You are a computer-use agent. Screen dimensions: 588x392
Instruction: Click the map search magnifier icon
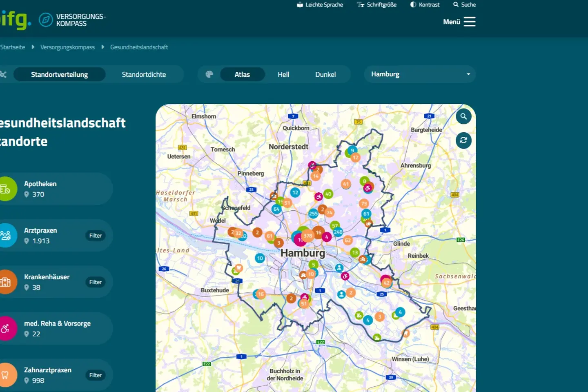coord(463,116)
